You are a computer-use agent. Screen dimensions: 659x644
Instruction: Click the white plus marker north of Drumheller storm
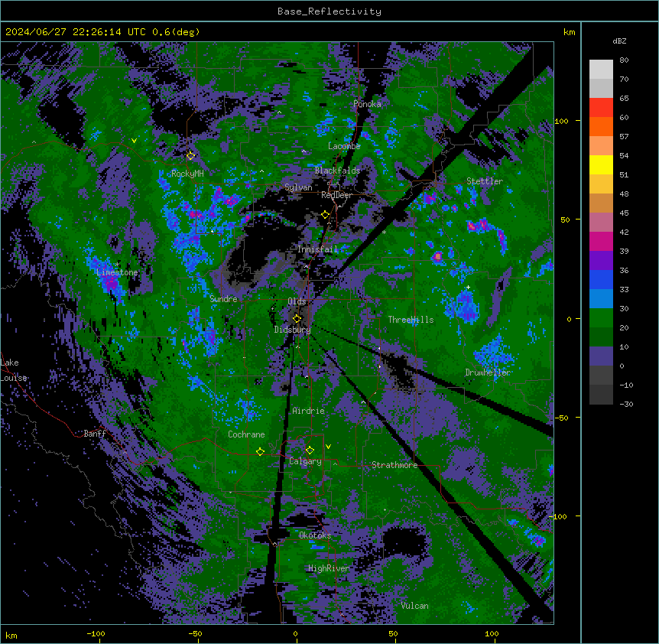coord(468,287)
